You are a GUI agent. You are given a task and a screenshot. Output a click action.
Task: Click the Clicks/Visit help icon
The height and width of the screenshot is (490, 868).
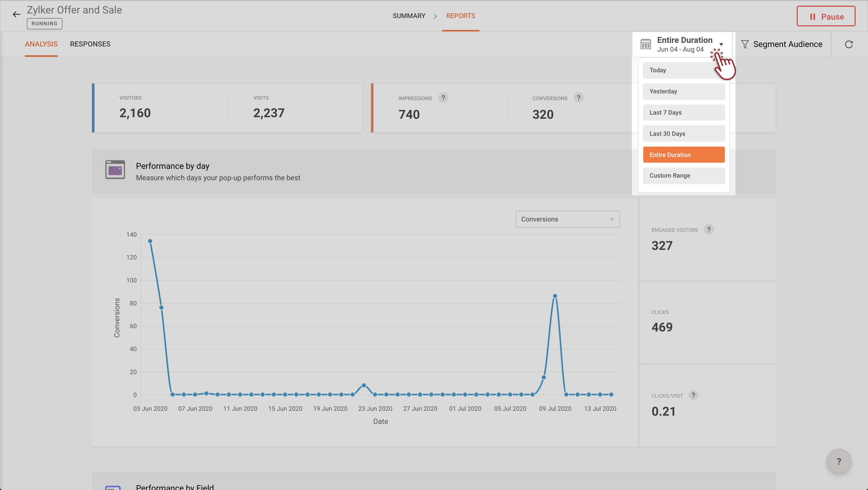(x=693, y=395)
